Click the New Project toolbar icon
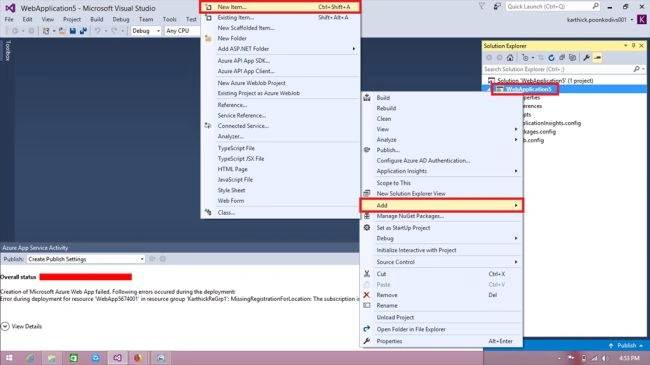Viewport: 650px width, 365px height. coord(46,31)
